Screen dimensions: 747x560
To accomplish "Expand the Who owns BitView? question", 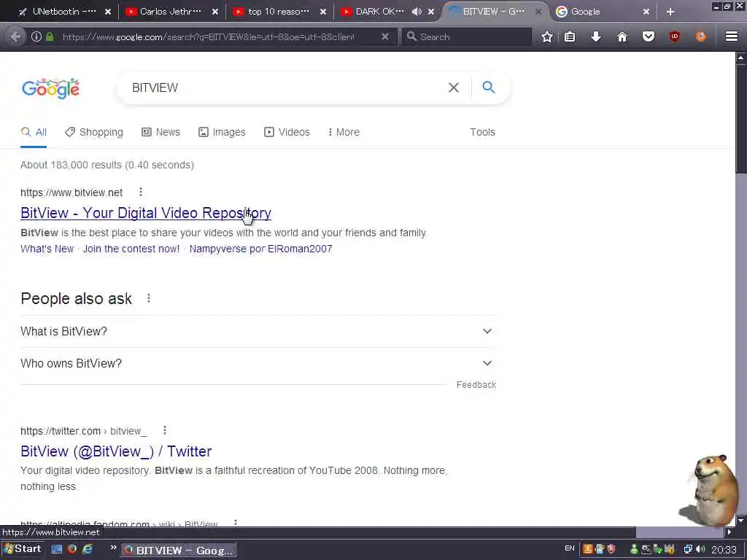I will click(x=258, y=363).
